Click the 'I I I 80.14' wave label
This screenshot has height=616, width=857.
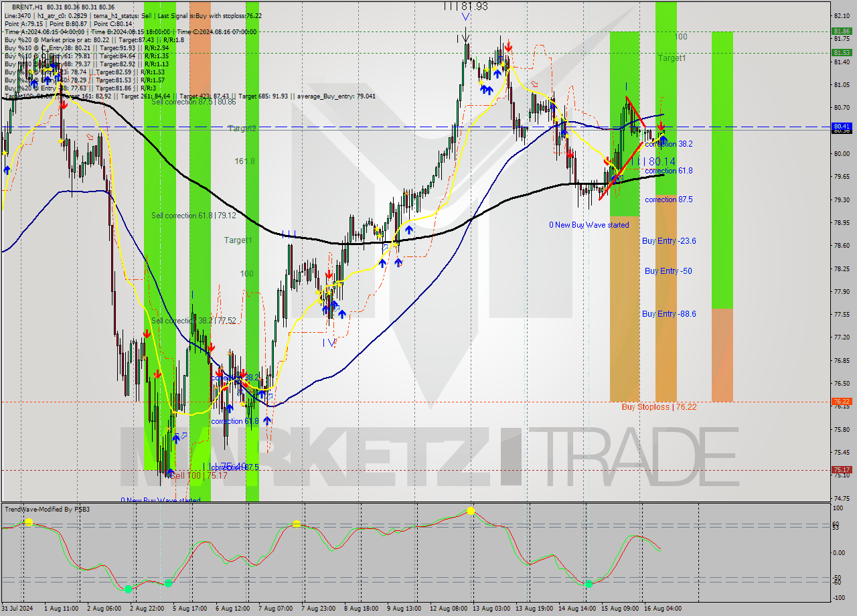click(653, 161)
